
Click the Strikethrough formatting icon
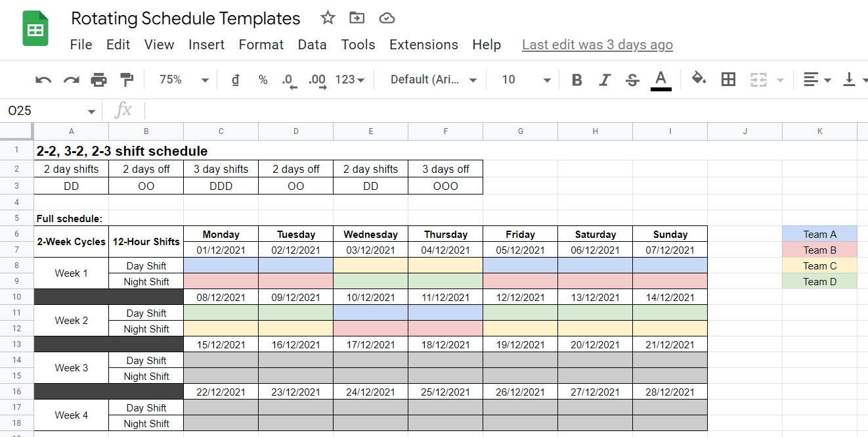pos(632,79)
